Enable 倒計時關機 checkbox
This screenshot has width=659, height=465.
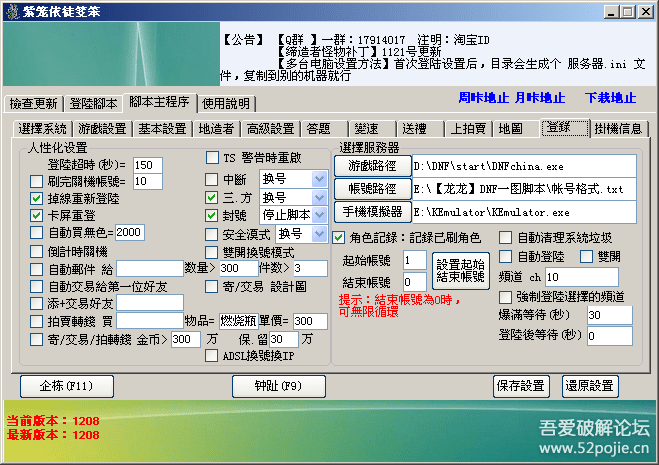tap(37, 251)
